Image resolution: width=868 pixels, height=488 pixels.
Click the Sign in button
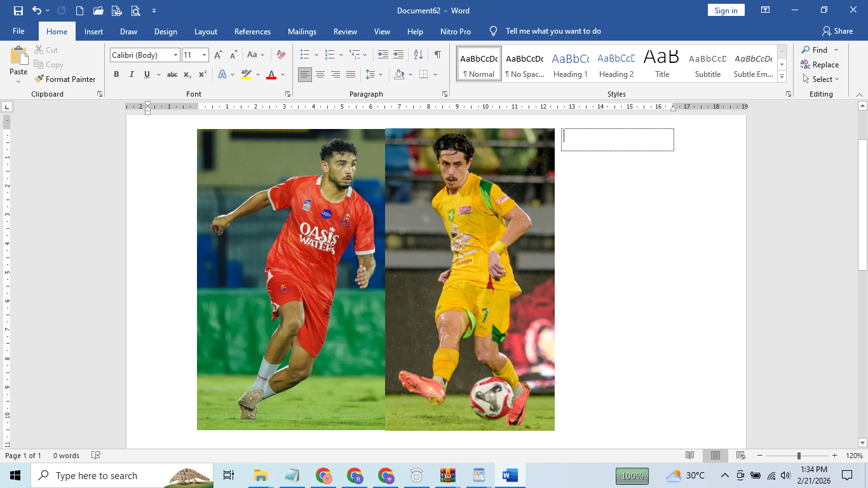[726, 11]
